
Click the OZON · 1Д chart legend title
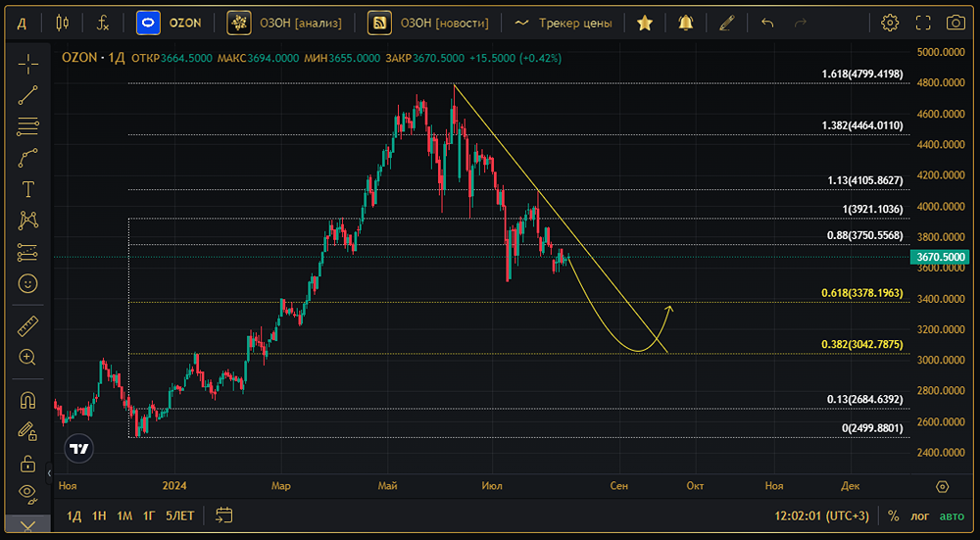[94, 58]
